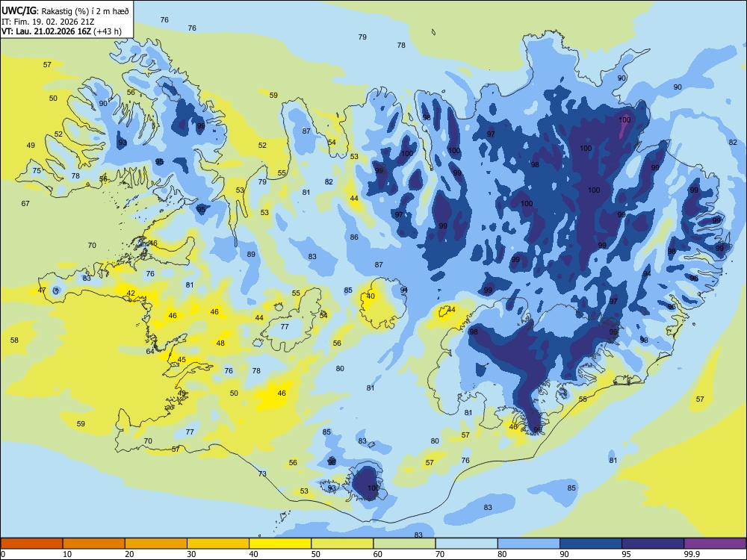Click the map value '67' off the west coast
Screen dimensions: 747x560
pos(25,203)
